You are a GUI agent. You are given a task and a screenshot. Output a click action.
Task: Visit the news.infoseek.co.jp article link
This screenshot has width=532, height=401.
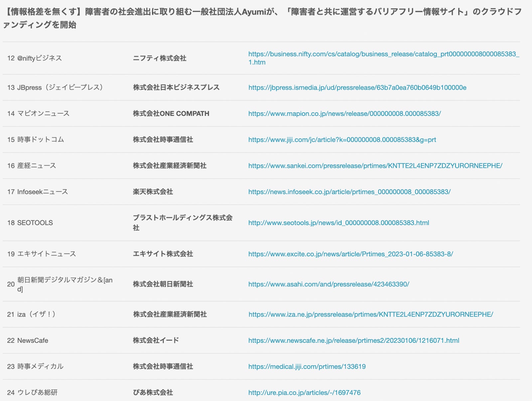pos(349,192)
